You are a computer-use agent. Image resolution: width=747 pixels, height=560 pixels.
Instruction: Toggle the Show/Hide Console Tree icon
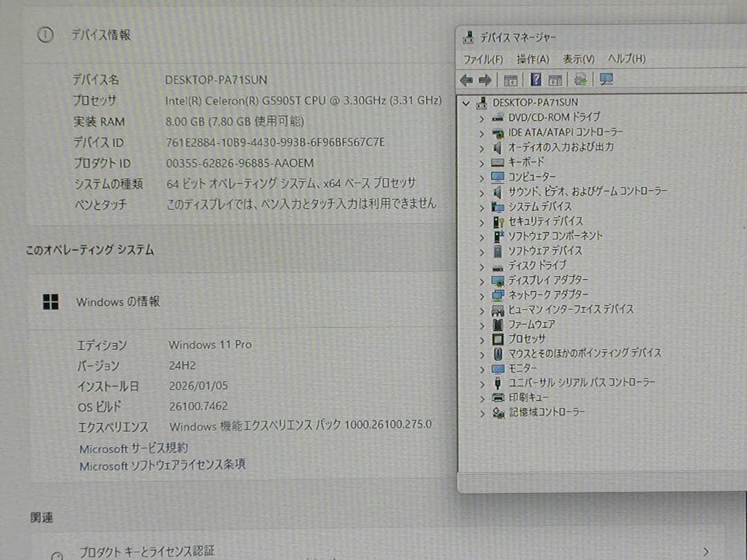510,80
